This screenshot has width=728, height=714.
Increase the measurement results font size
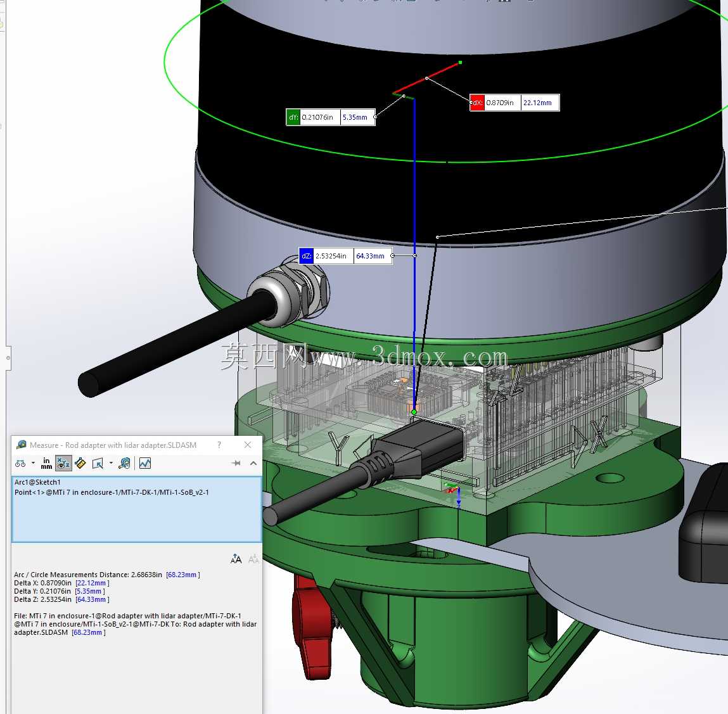[x=236, y=559]
